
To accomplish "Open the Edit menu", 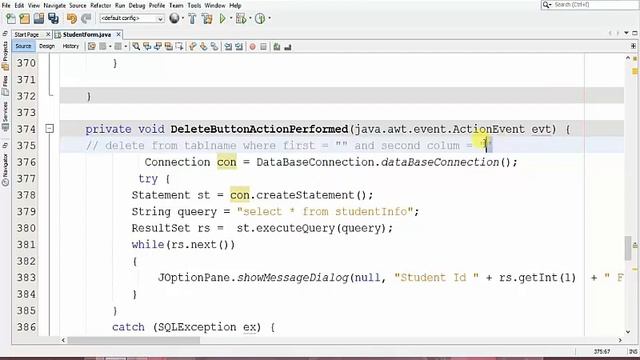I will [19, 6].
